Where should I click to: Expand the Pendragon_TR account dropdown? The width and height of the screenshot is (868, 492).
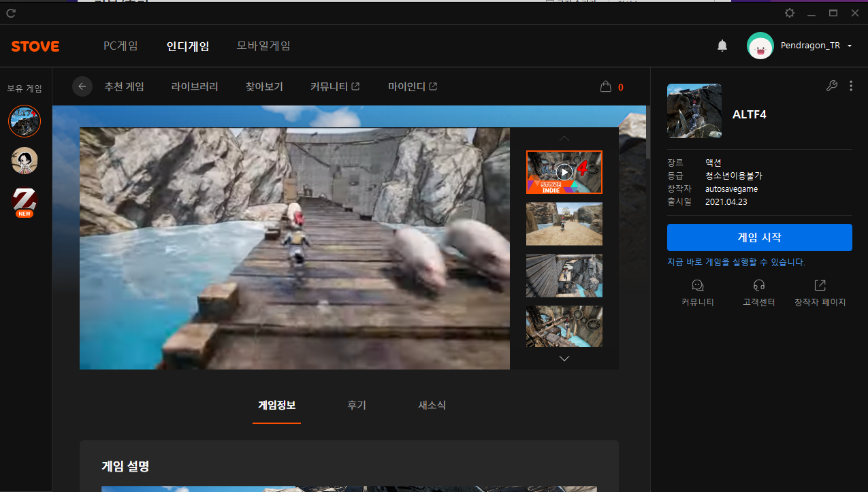pos(850,46)
